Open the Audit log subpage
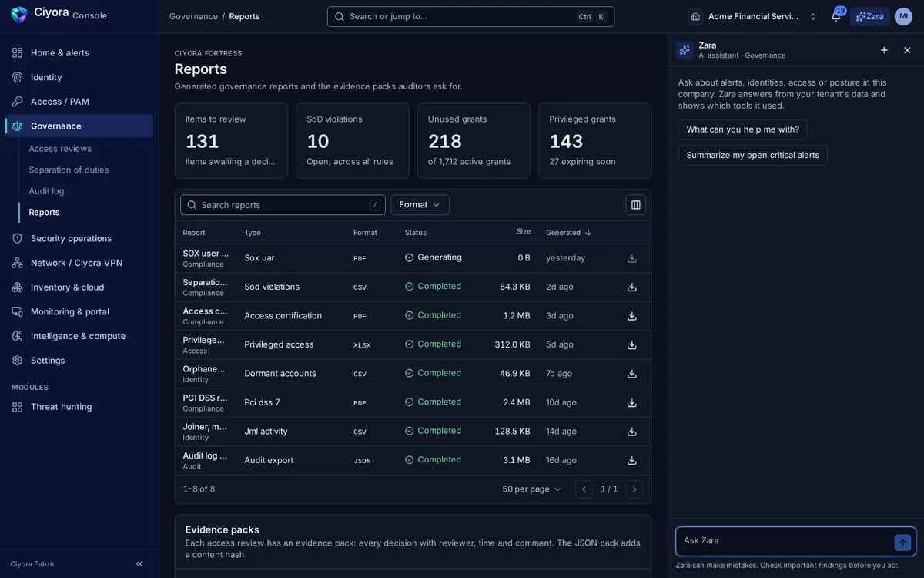The width and height of the screenshot is (924, 578). [46, 191]
